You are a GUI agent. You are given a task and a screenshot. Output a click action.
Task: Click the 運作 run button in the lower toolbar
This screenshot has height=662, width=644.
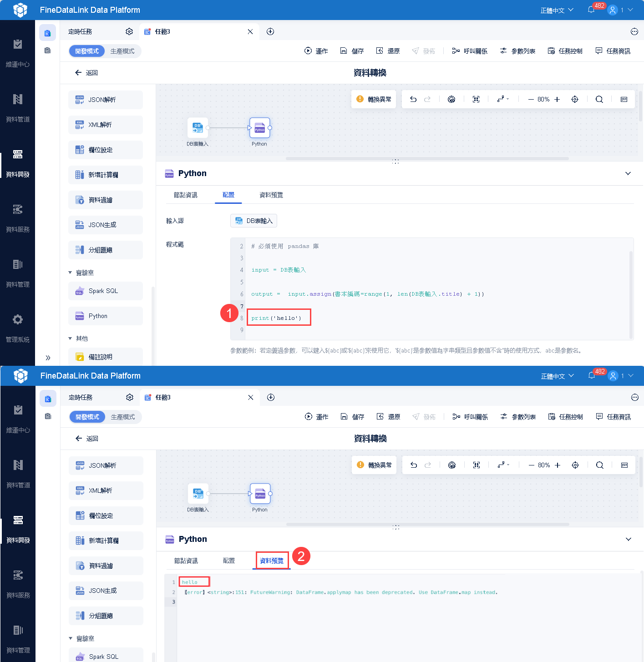pos(316,417)
